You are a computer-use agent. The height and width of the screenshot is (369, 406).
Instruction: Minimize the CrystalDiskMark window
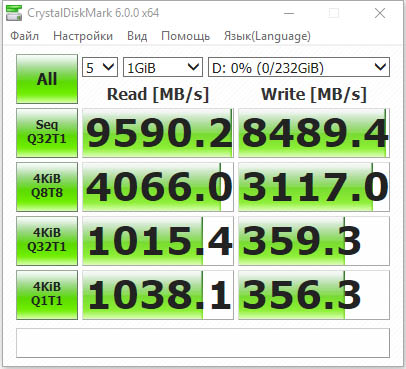click(289, 13)
